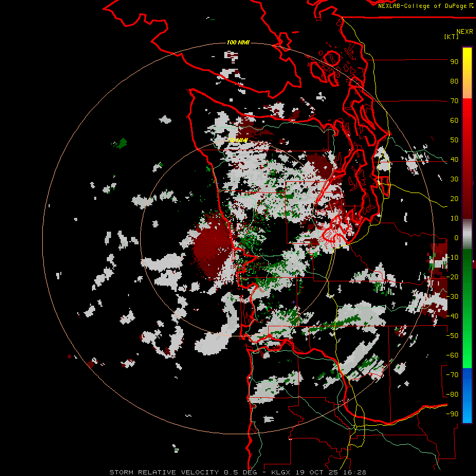The width and height of the screenshot is (476, 476).
Task: Click the -60 knot scale value
Action: pos(452,355)
